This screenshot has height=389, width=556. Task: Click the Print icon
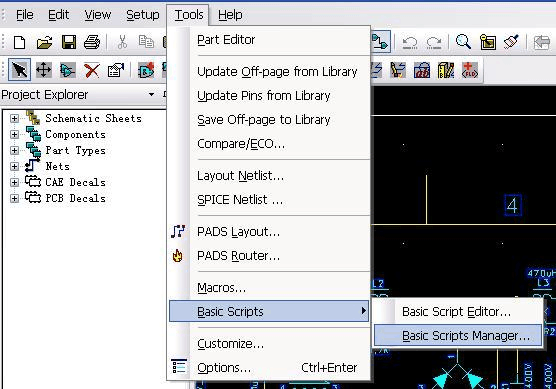(92, 42)
